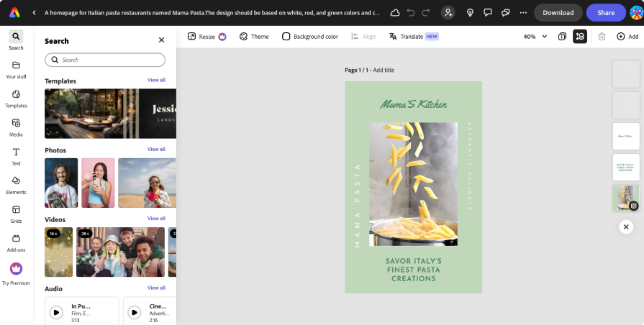Screen dimensions: 644x325
Task: Open the Resize options
Action: pyautogui.click(x=207, y=37)
